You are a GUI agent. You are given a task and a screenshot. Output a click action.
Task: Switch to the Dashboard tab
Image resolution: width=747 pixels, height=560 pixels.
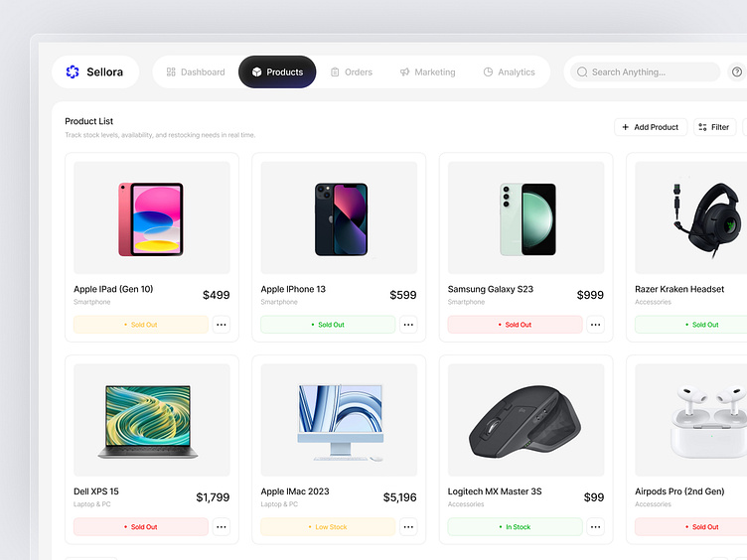pyautogui.click(x=196, y=71)
